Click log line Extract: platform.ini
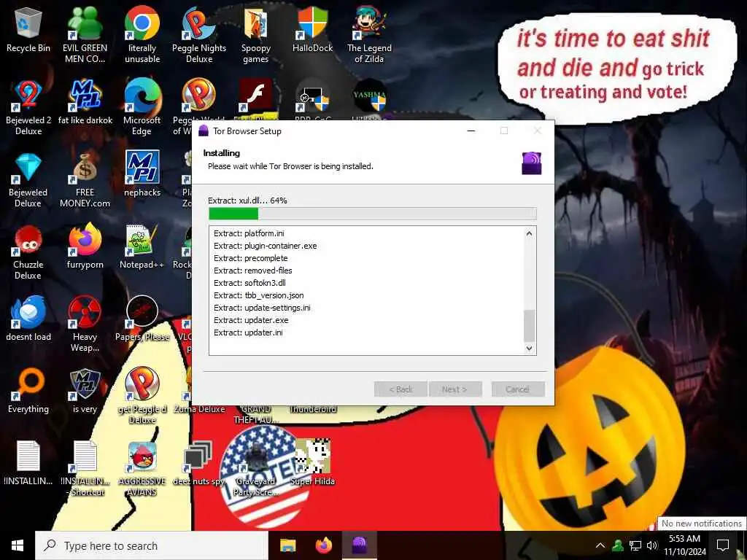The image size is (747, 560). [x=249, y=233]
